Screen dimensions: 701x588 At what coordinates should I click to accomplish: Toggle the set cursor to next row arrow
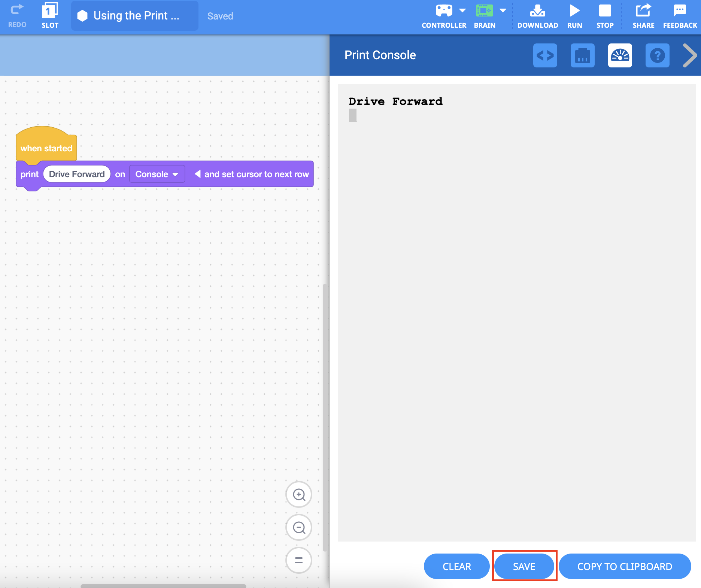[198, 174]
